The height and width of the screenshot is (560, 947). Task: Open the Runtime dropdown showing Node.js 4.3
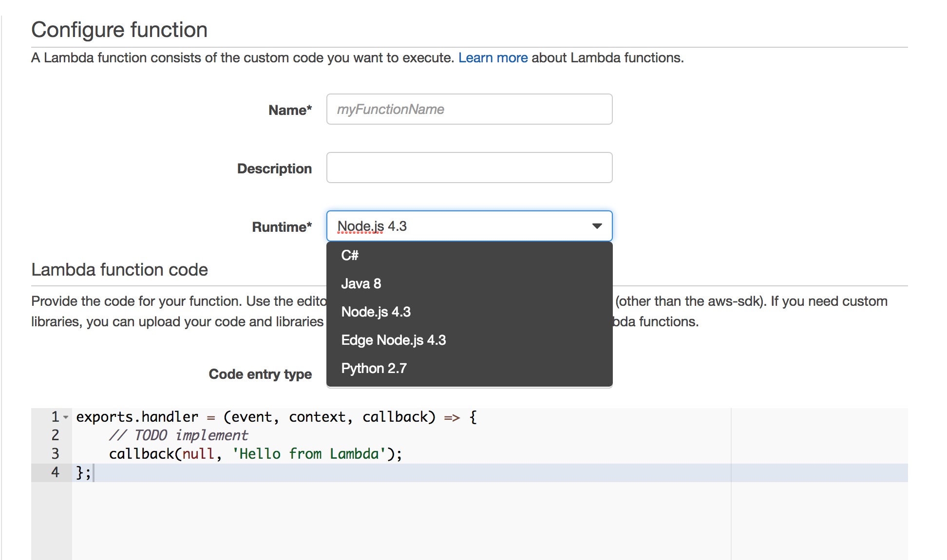coord(469,226)
